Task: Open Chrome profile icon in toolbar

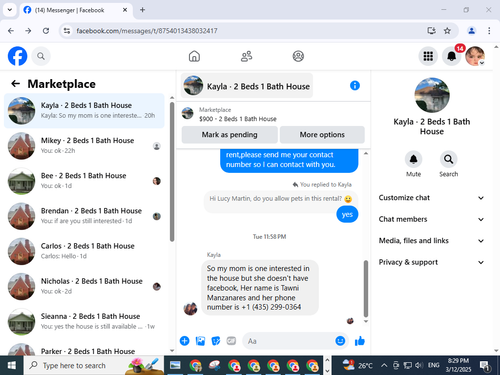Action: (x=471, y=31)
